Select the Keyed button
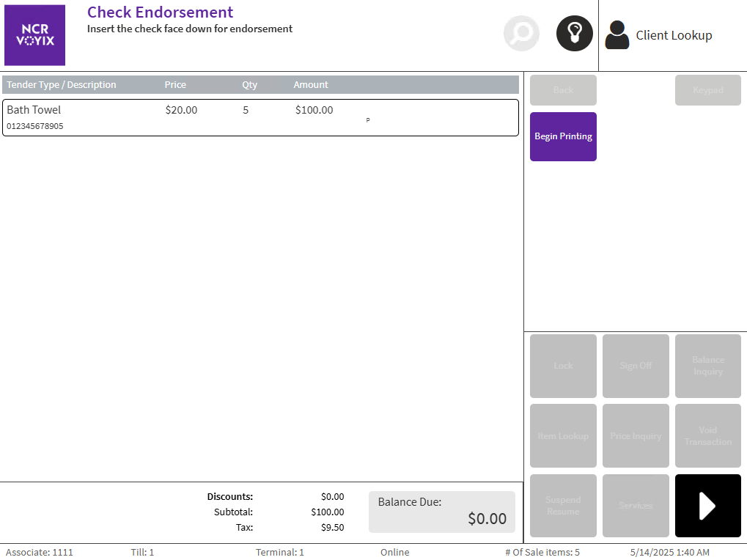Viewport: 747px width, 560px height. [707, 90]
